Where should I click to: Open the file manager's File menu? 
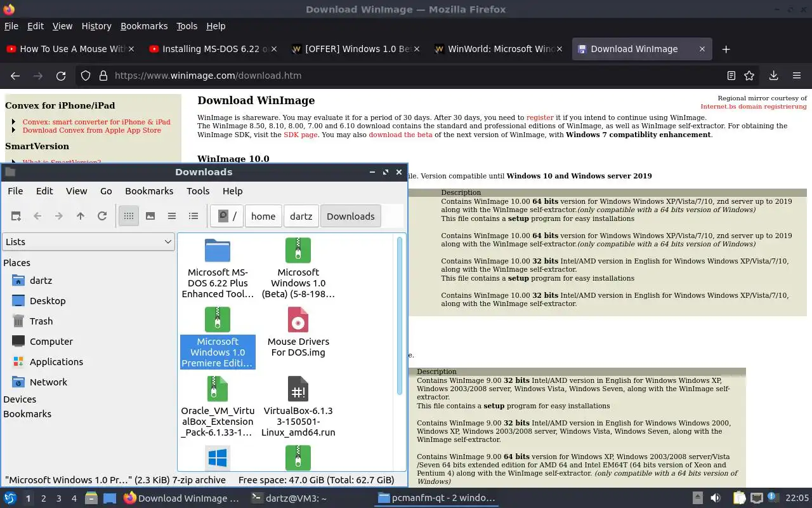(x=15, y=190)
